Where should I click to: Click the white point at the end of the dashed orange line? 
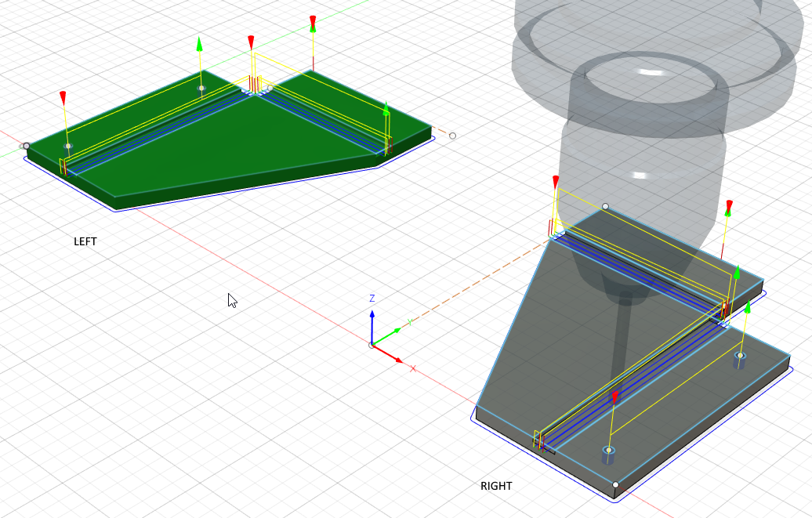point(452,136)
